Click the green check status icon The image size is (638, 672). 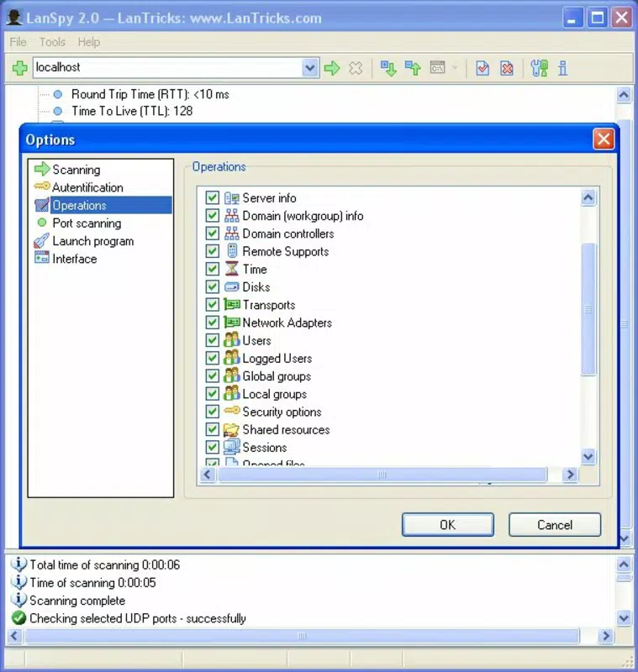pos(18,618)
